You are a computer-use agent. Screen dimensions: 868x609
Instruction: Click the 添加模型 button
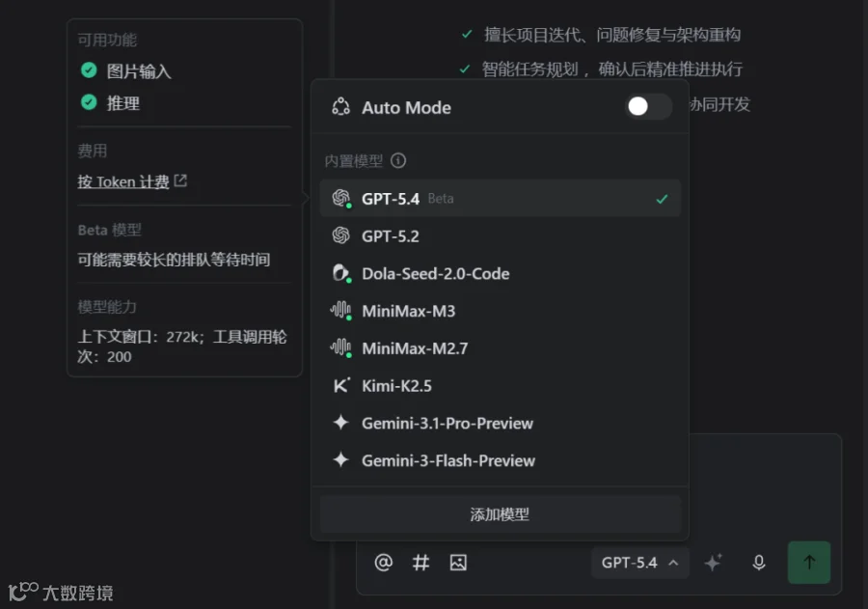[x=500, y=514]
